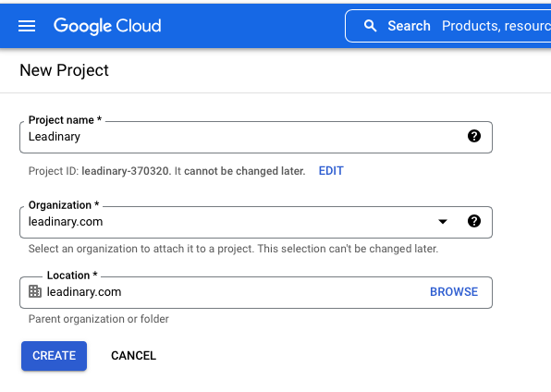This screenshot has width=551, height=392.
Task: Click the blue CREATE button
Action: click(55, 356)
